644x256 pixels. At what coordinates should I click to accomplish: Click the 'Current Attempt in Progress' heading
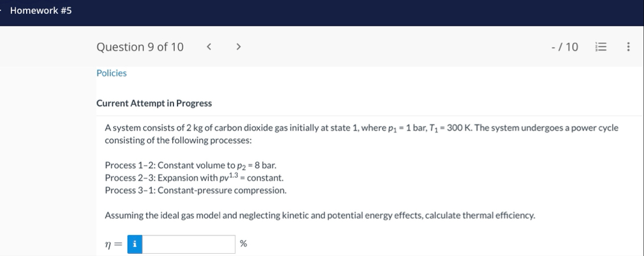(154, 103)
